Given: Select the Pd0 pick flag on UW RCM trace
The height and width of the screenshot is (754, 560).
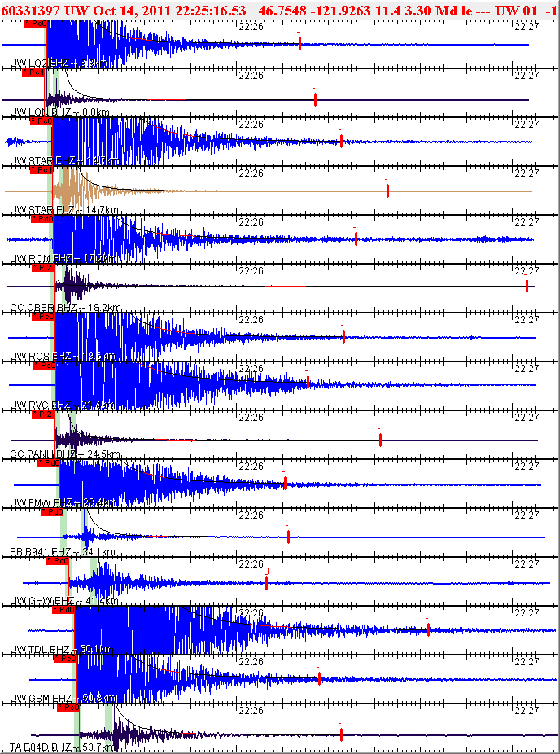Looking at the screenshot, I should pos(42,219).
